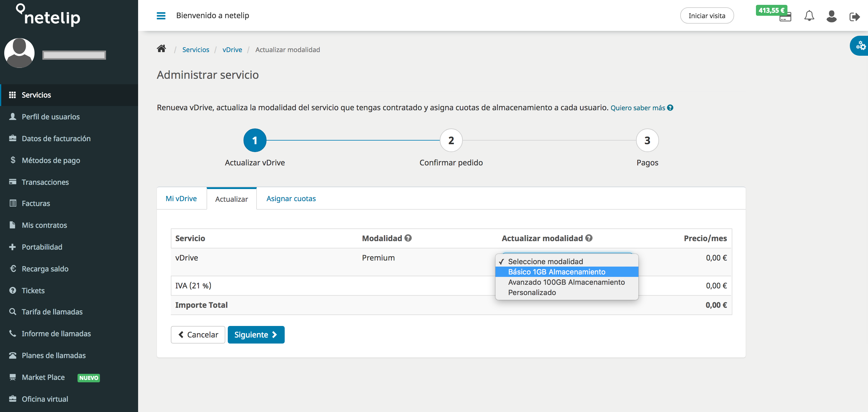Open Facturas in sidebar
The image size is (868, 412).
69,203
